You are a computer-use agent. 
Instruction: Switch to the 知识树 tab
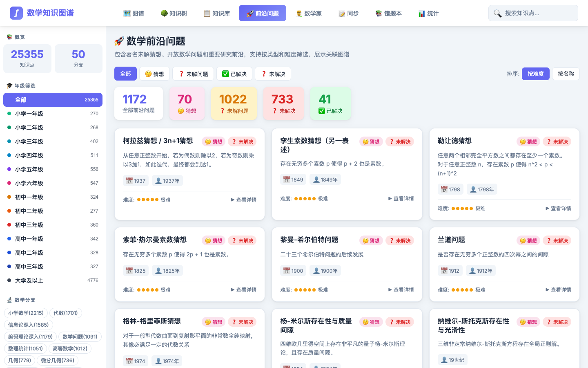click(174, 13)
